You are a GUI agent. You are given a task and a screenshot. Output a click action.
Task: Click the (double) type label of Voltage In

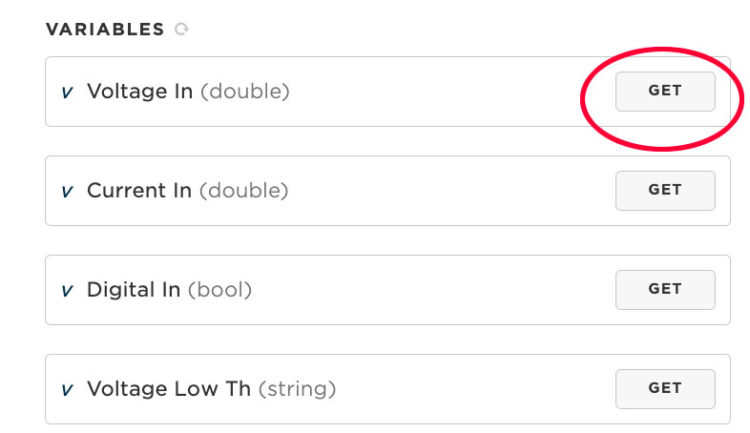tap(245, 91)
